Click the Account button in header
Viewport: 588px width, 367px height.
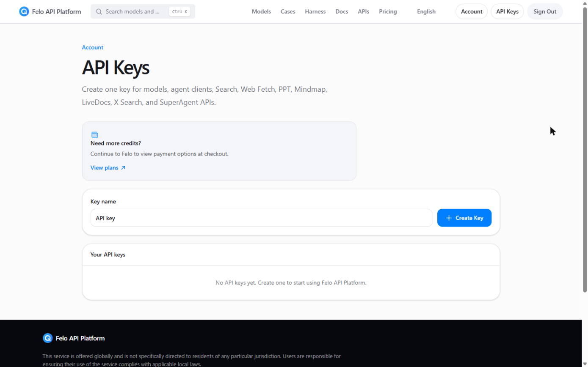(472, 11)
